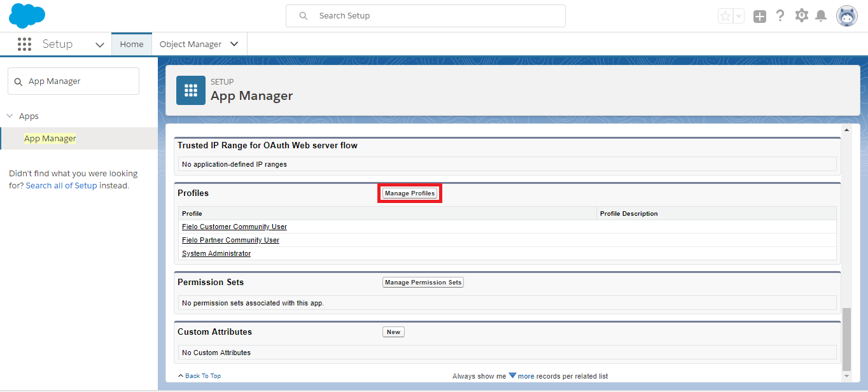Click No Custom Attributes text
This screenshot has width=868, height=392.
click(216, 353)
